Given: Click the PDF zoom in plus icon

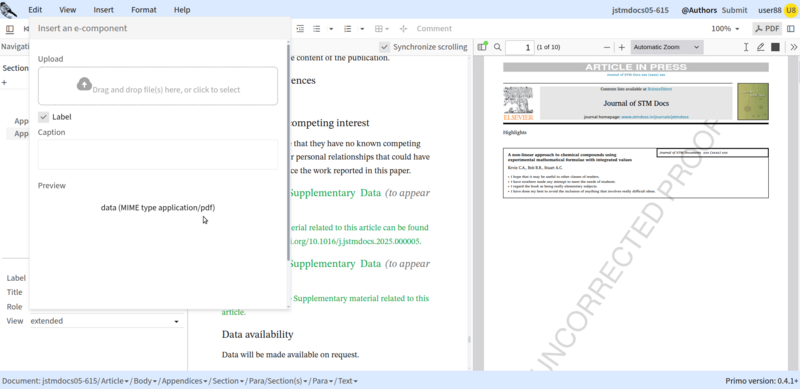Looking at the screenshot, I should point(621,47).
